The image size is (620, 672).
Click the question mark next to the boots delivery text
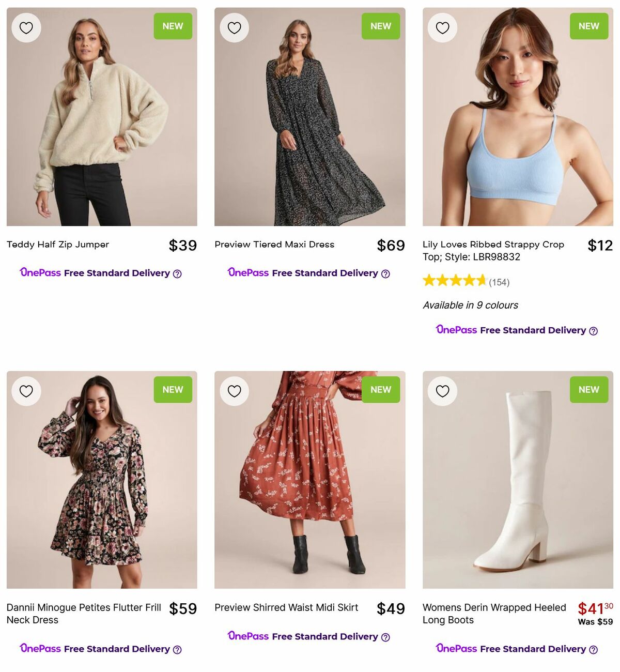click(594, 649)
